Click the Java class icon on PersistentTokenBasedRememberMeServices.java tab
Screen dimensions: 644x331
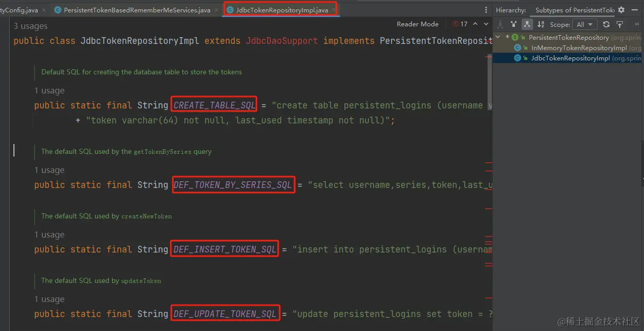(x=58, y=10)
